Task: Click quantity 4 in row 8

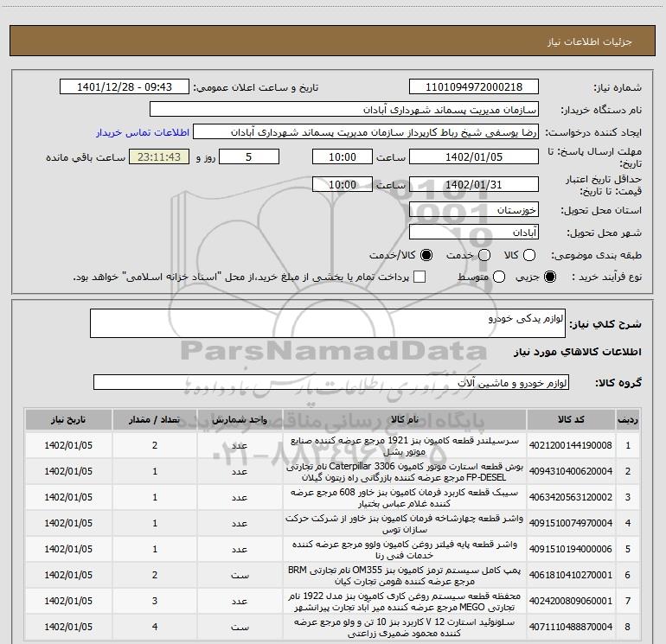Action: (155, 627)
